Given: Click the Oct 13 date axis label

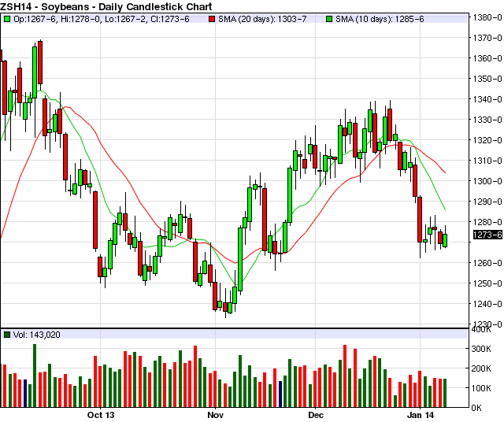Looking at the screenshot, I should (x=101, y=415).
